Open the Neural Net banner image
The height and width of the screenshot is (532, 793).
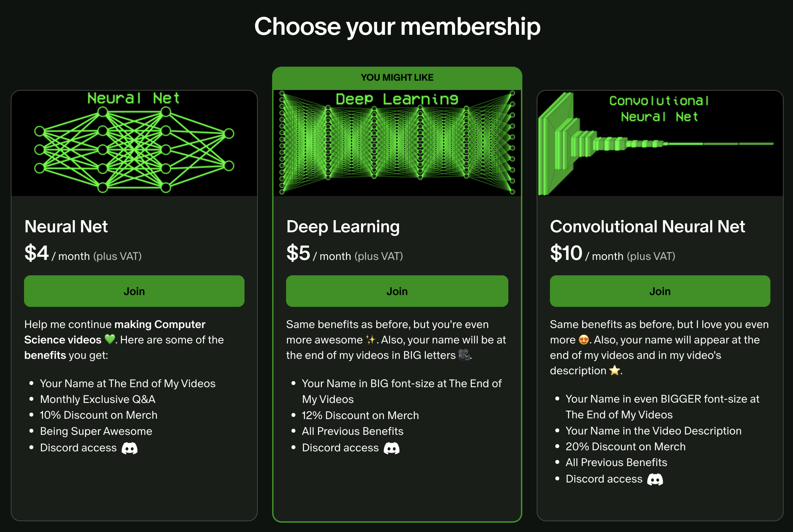(134, 143)
